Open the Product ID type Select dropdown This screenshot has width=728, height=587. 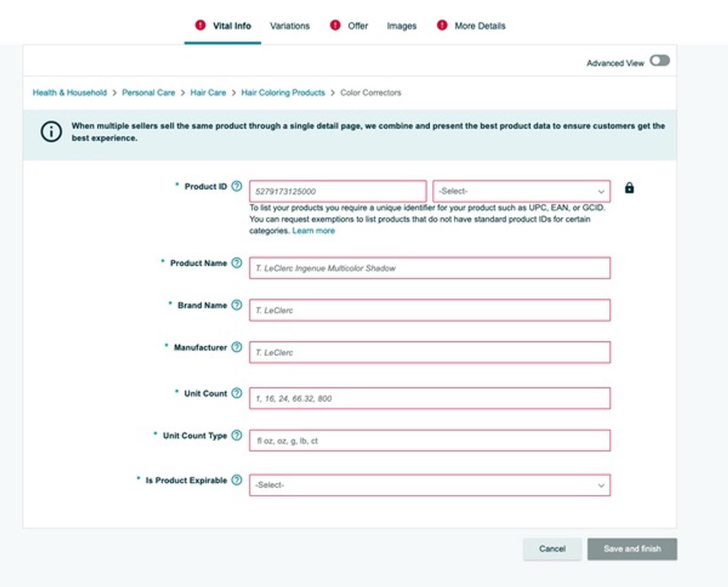click(x=521, y=190)
